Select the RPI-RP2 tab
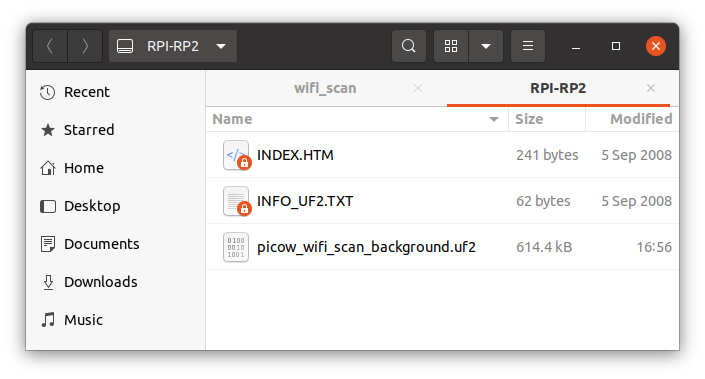705x379 pixels. tap(558, 88)
